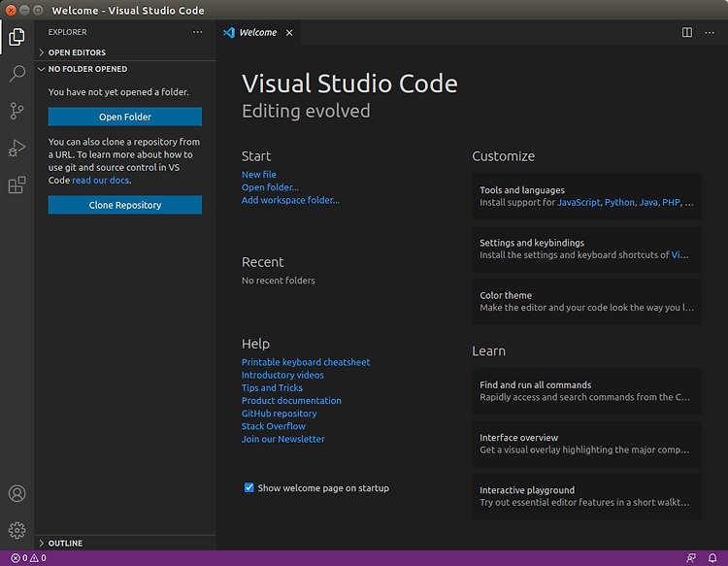This screenshot has height=566, width=728.
Task: Click the PHP language link
Action: [671, 203]
